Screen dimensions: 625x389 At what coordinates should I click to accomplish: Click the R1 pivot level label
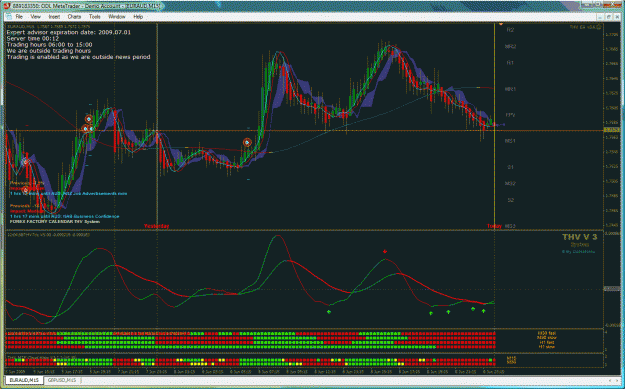click(x=510, y=63)
